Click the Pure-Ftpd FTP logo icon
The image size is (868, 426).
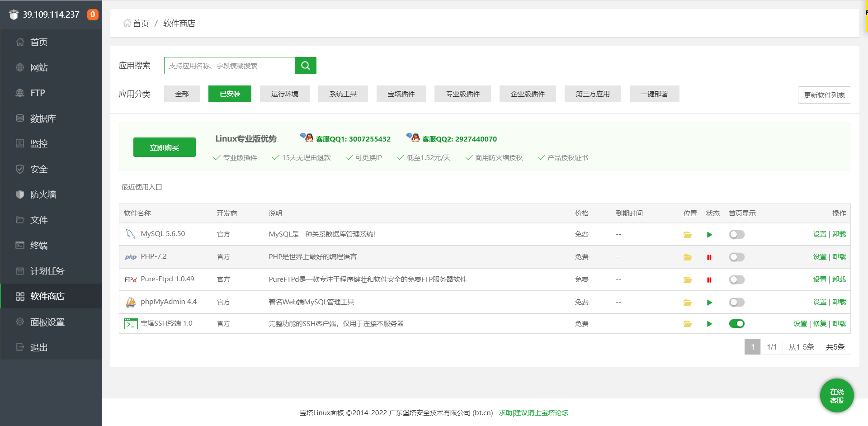[x=131, y=279]
